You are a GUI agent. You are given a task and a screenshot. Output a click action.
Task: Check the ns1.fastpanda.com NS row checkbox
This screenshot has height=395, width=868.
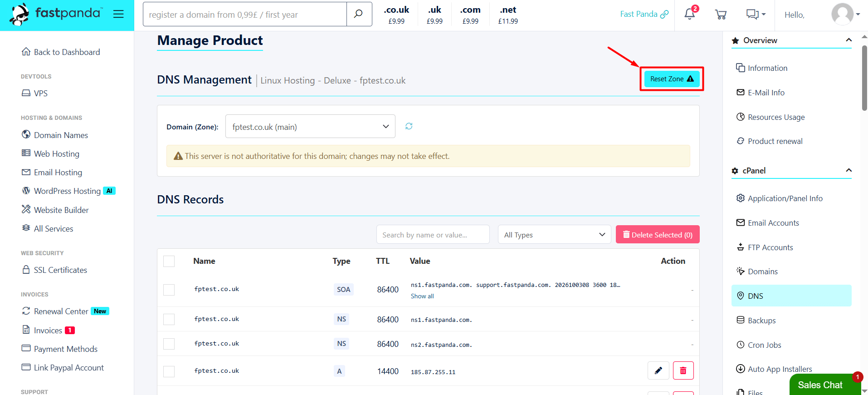(x=169, y=320)
